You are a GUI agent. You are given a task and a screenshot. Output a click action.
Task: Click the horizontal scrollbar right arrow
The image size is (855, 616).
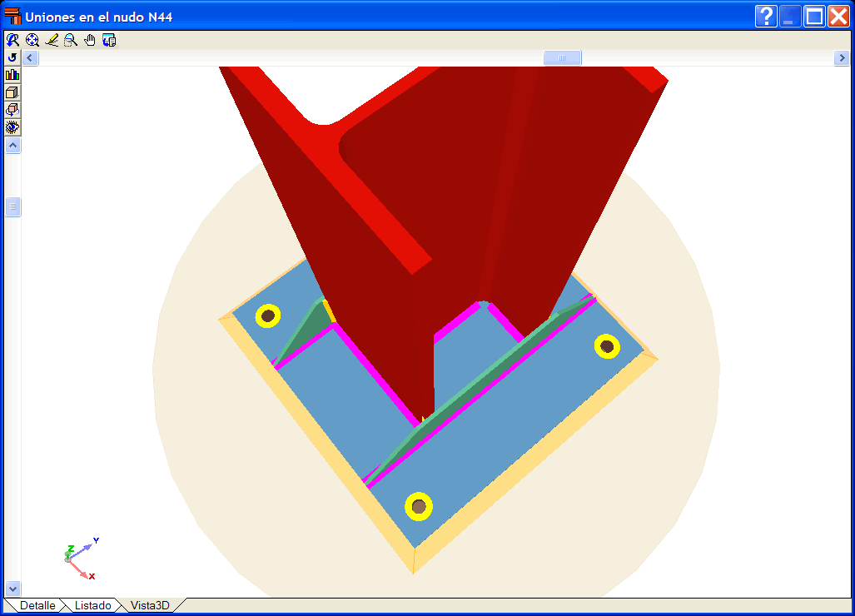coord(841,57)
